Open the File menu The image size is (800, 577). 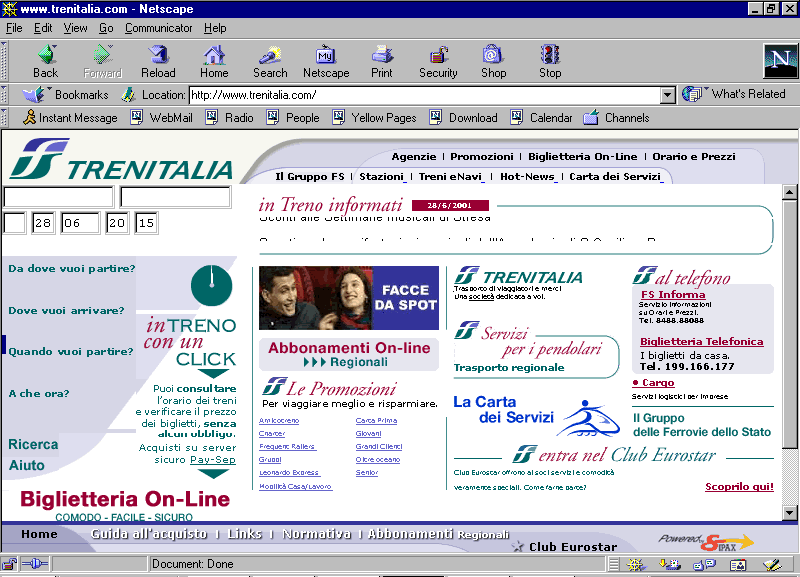click(x=14, y=28)
